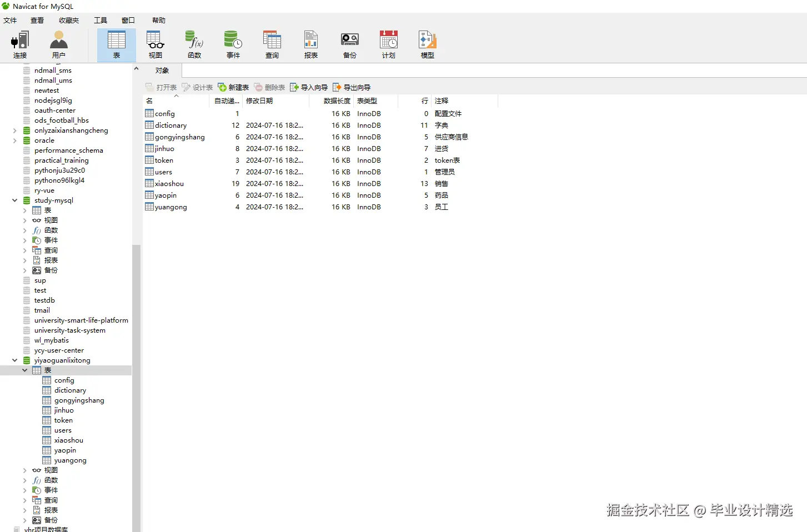
Task: Sort by the 表类型 column header
Action: point(375,101)
